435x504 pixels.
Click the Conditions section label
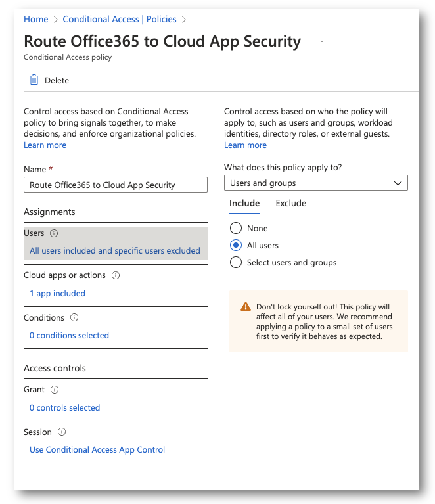coord(44,318)
